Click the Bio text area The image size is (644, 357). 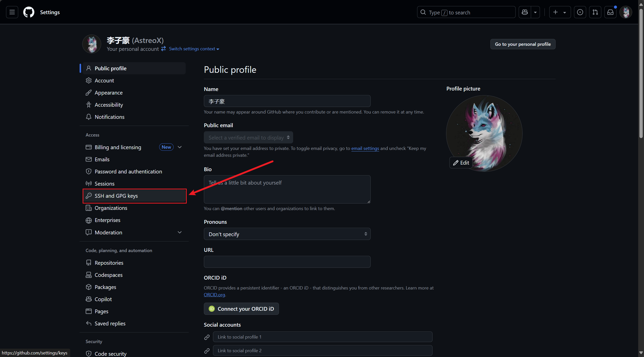click(x=287, y=189)
